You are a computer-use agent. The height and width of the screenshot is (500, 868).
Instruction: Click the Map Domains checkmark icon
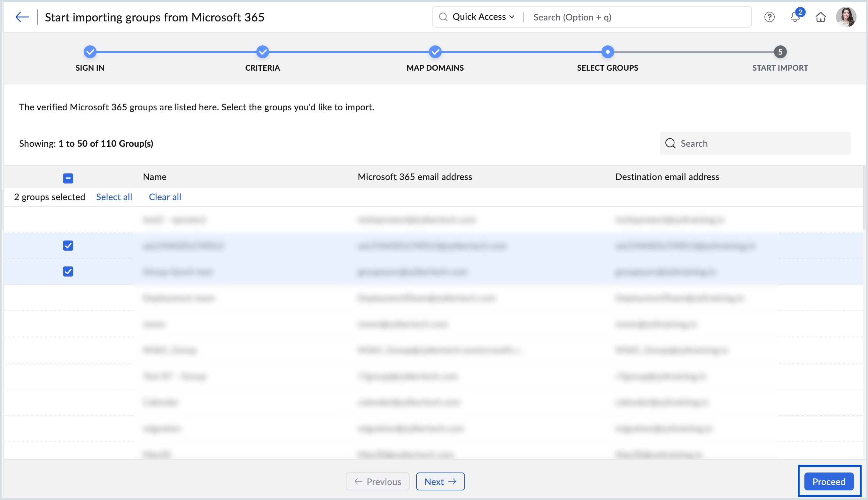tap(435, 52)
